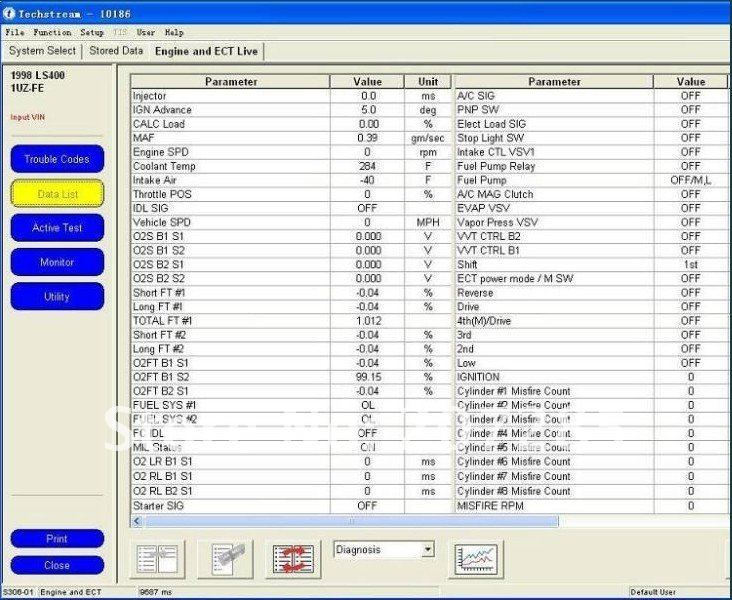Select the VVT CTRL B2 row

point(591,236)
